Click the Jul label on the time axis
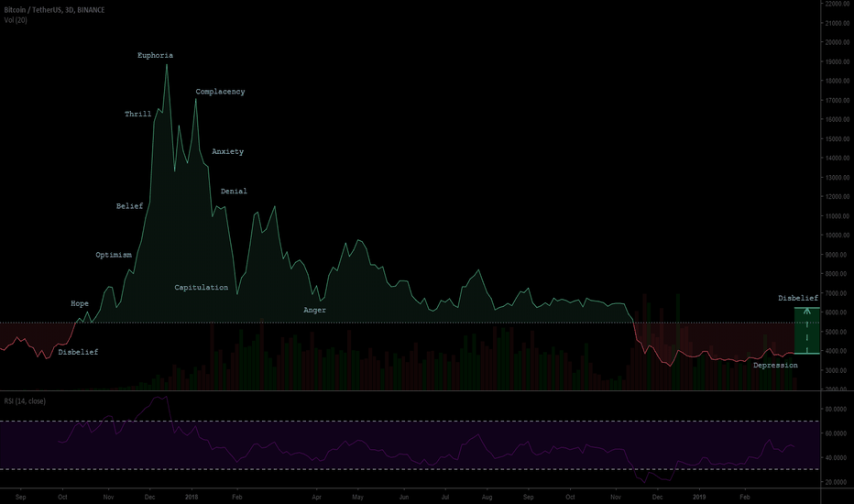The width and height of the screenshot is (854, 504). coord(445,497)
